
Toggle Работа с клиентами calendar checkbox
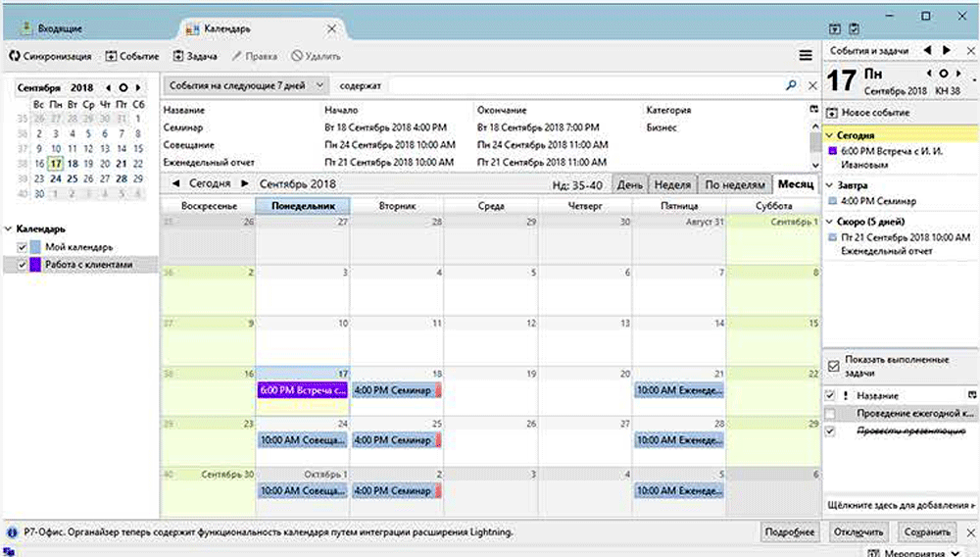click(22, 265)
